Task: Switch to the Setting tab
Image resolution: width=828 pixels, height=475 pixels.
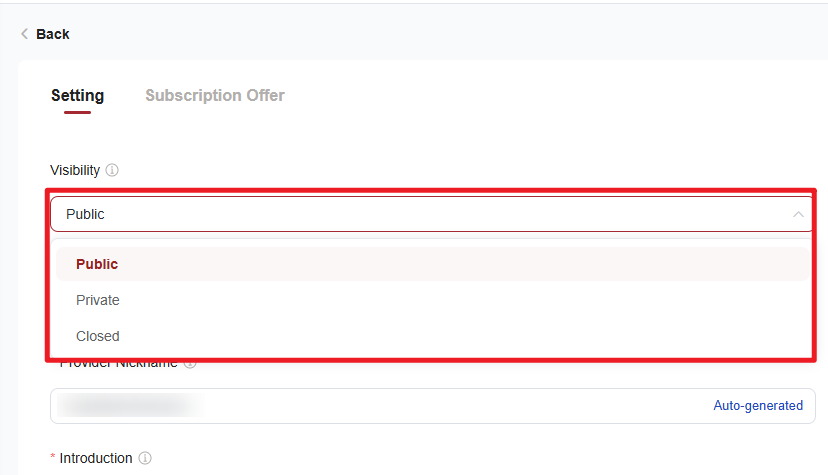Action: click(78, 96)
